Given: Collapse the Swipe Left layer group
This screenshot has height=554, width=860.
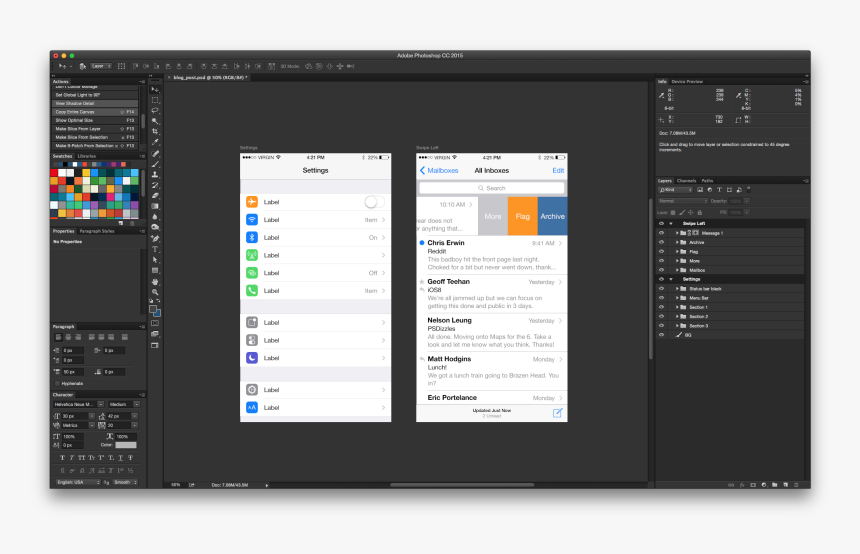Looking at the screenshot, I should pos(671,224).
